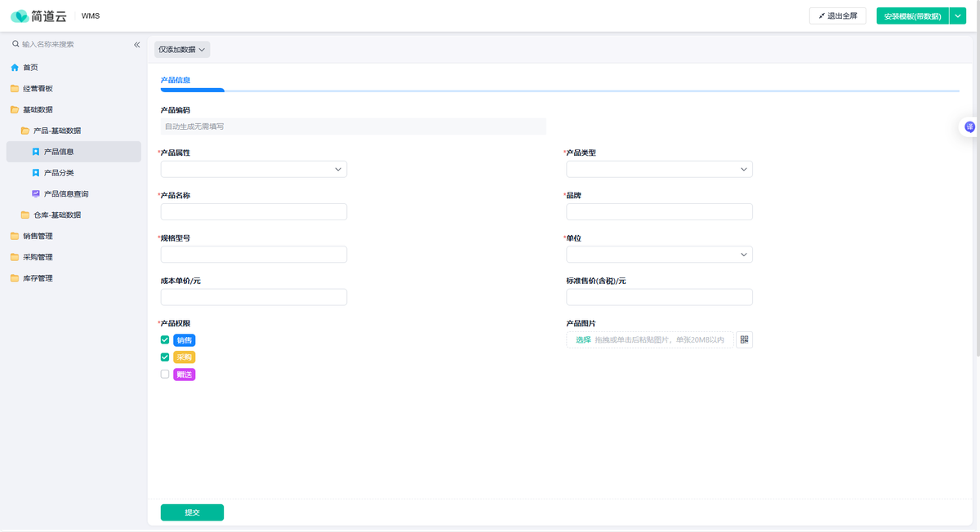The height and width of the screenshot is (532, 980).
Task: Click the disabled 产品编码 field
Action: click(x=353, y=126)
